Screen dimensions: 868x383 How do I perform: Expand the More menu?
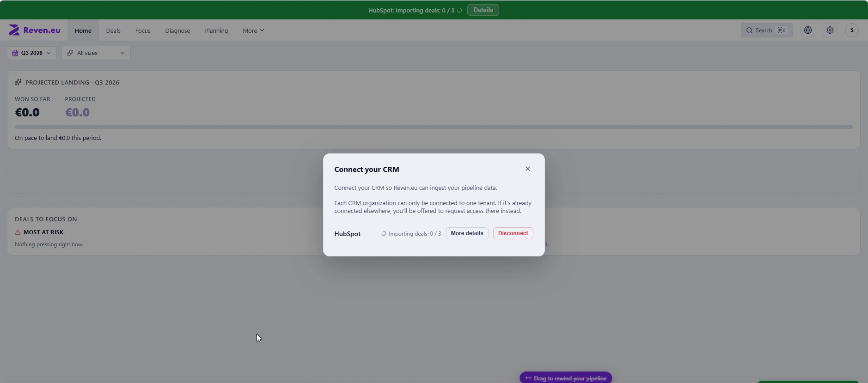tap(253, 30)
